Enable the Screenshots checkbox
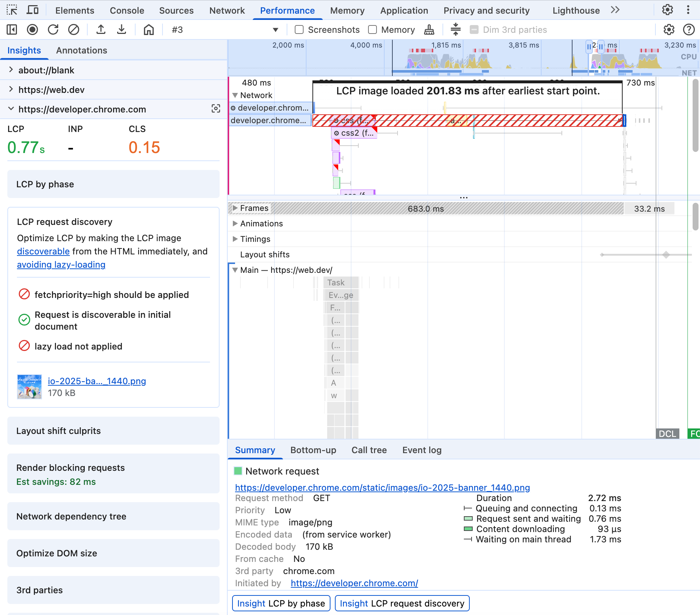The height and width of the screenshot is (615, 700). [x=299, y=30]
